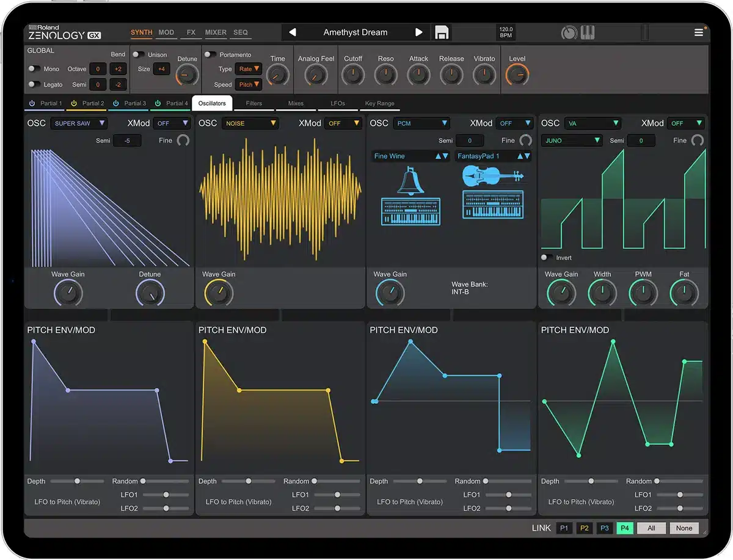The image size is (733, 560).
Task: Open the hamburger menu at top right
Action: tap(699, 32)
